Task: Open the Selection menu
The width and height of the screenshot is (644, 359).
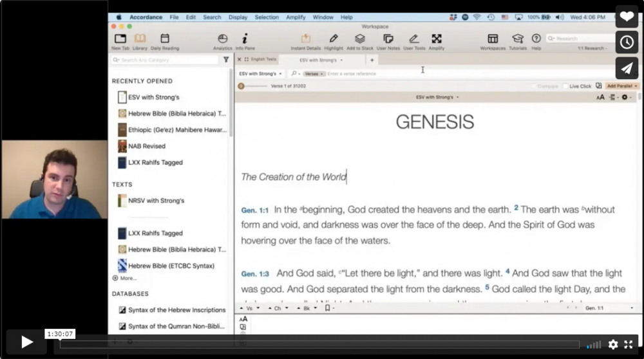Action: 267,17
